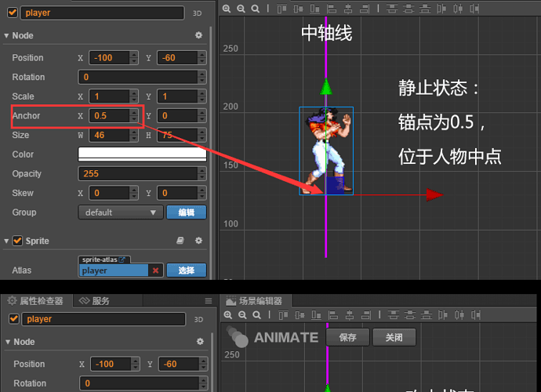The height and width of the screenshot is (392, 541).
Task: Align bottom edges in upper scene toolbar
Action: point(314,9)
